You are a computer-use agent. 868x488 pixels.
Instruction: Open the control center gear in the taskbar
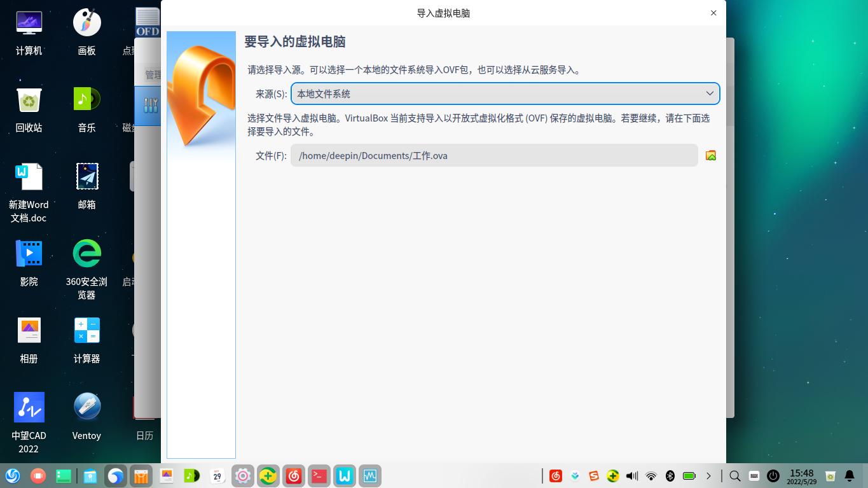click(242, 475)
